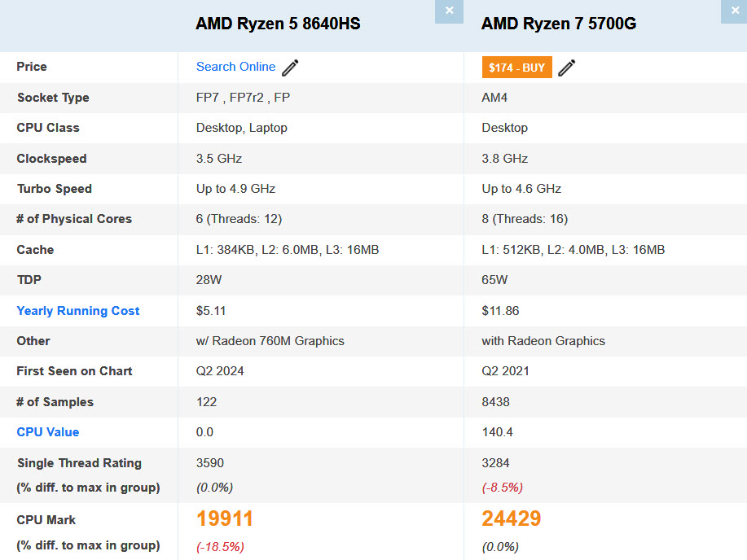
Task: Click the Socket Type row label
Action: coord(53,98)
